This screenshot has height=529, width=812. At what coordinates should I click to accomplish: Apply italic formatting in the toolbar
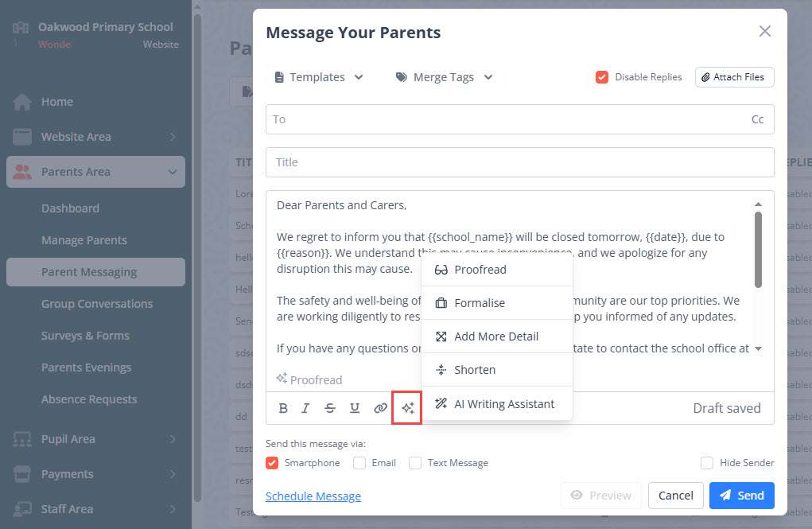(x=305, y=408)
